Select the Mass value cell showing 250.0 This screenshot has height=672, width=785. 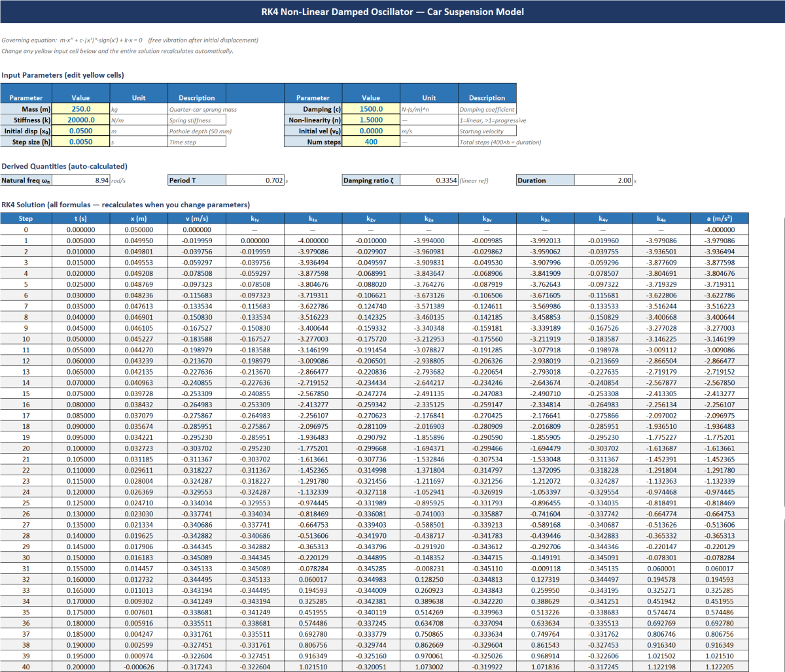pos(80,109)
